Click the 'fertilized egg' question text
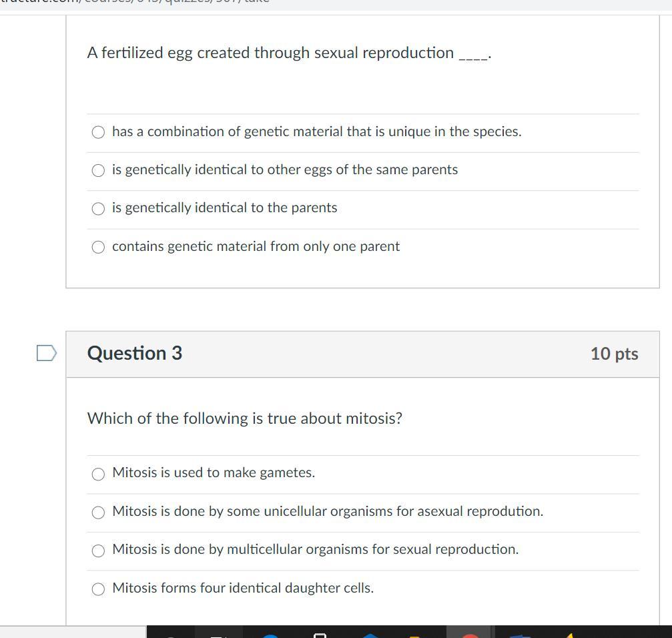 [x=270, y=53]
